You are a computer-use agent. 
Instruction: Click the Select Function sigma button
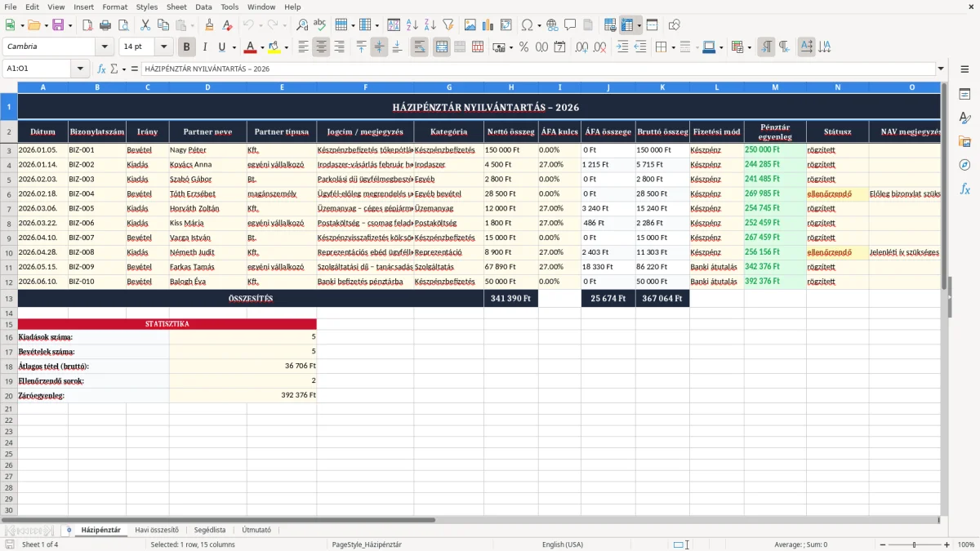click(114, 69)
